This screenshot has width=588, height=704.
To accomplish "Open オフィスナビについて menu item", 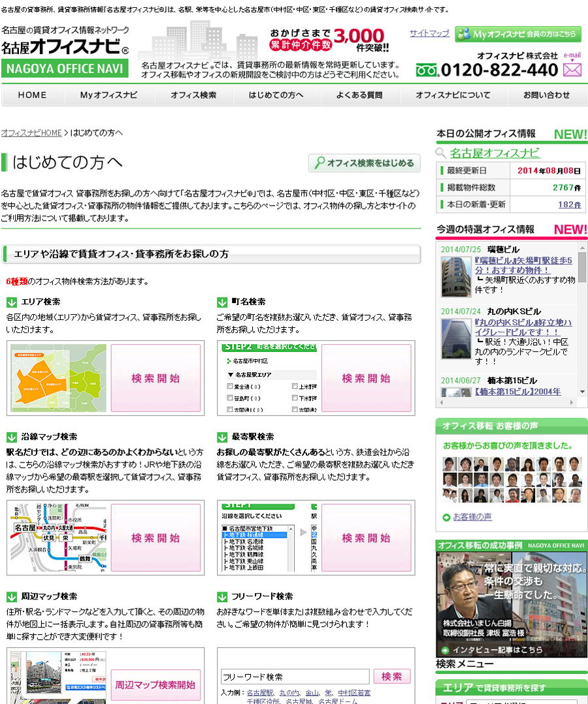I will coord(453,95).
